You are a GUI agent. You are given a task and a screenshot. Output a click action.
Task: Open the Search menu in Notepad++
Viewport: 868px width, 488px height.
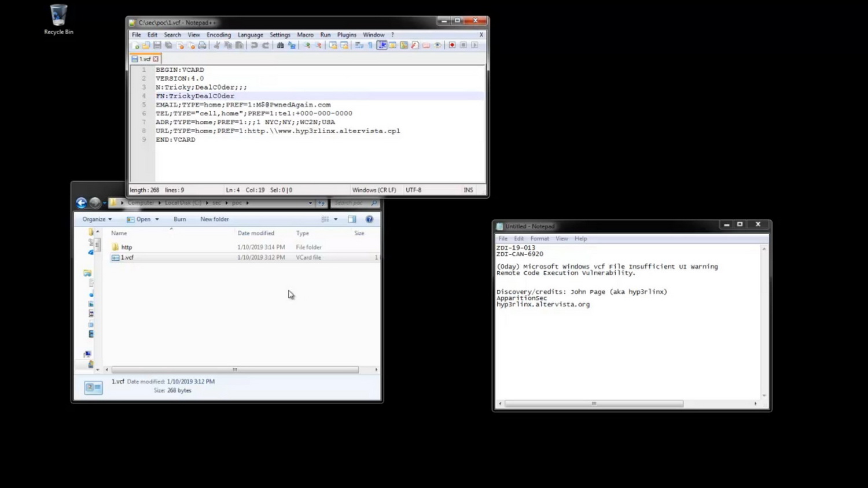(172, 35)
